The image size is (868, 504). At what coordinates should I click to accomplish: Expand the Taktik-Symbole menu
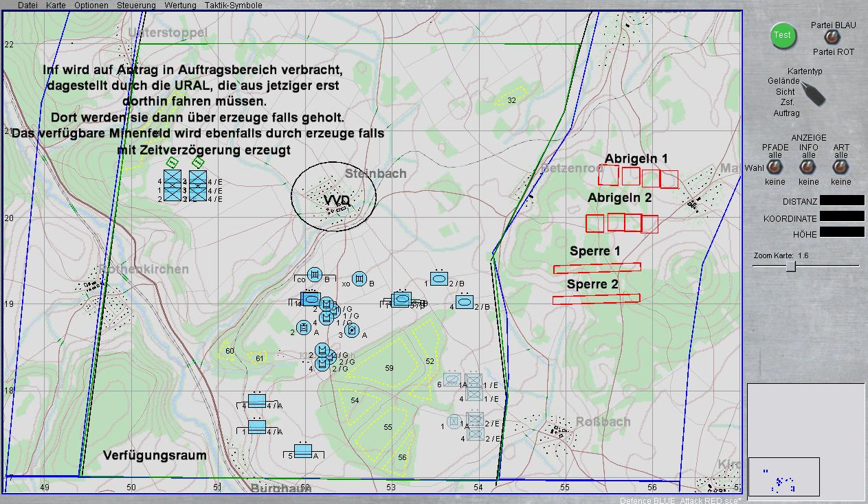pos(233,5)
